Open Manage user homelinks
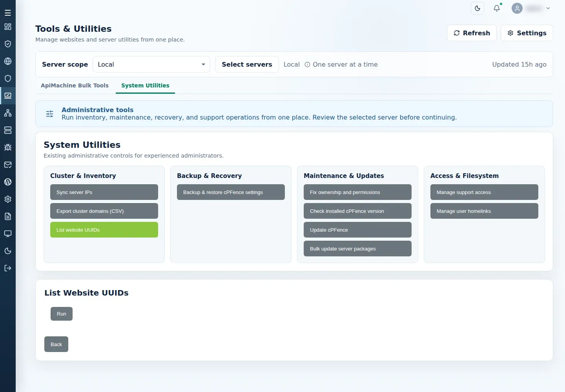 pos(484,211)
